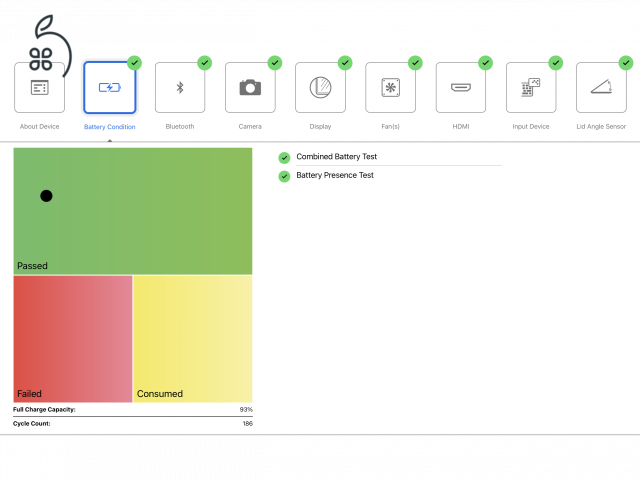
Task: Open the About Device tile
Action: tap(40, 87)
